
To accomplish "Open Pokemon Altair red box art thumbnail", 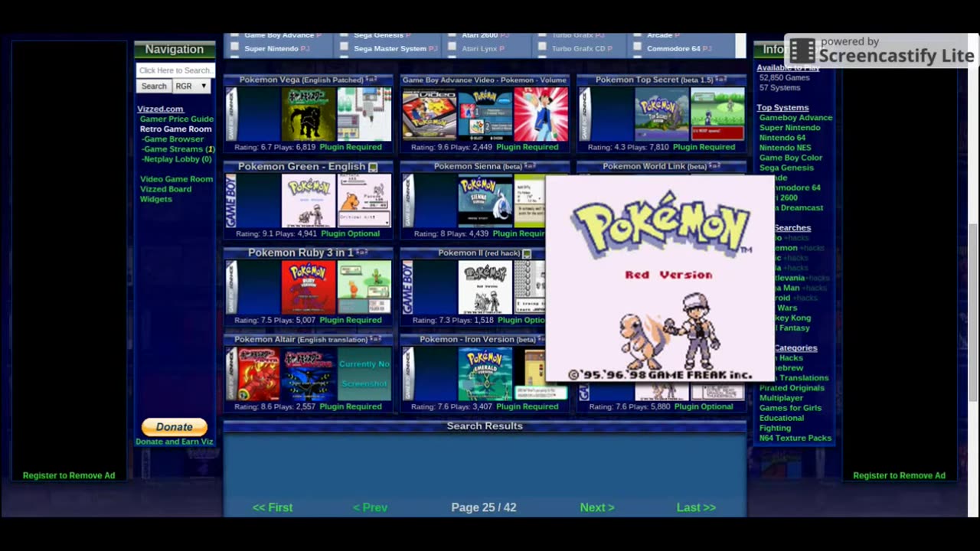I will [259, 373].
